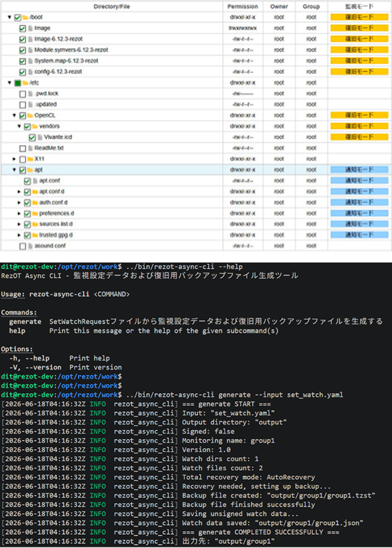392x548 pixels.
Task: Click the asound.conf file icon
Action: (x=30, y=246)
